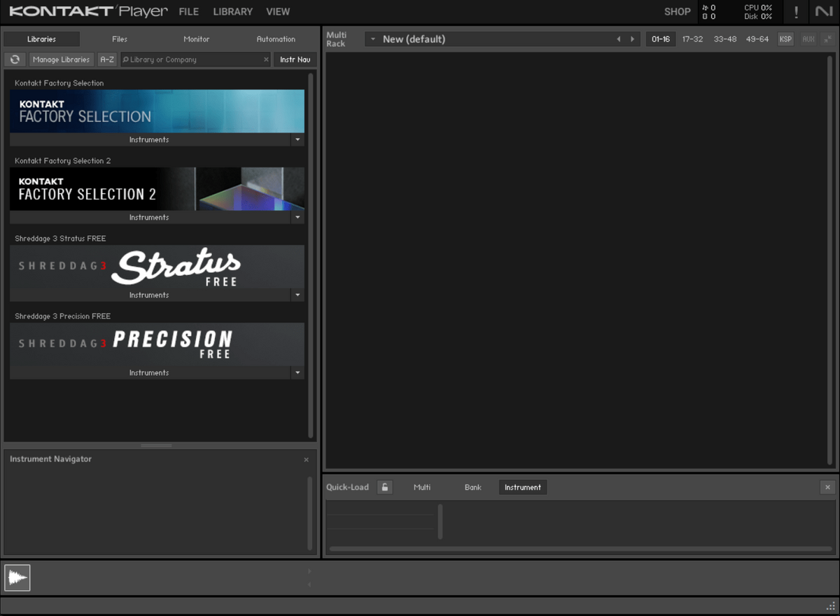Select the Quick-Load Instrument tab
The image size is (840, 616).
(523, 487)
